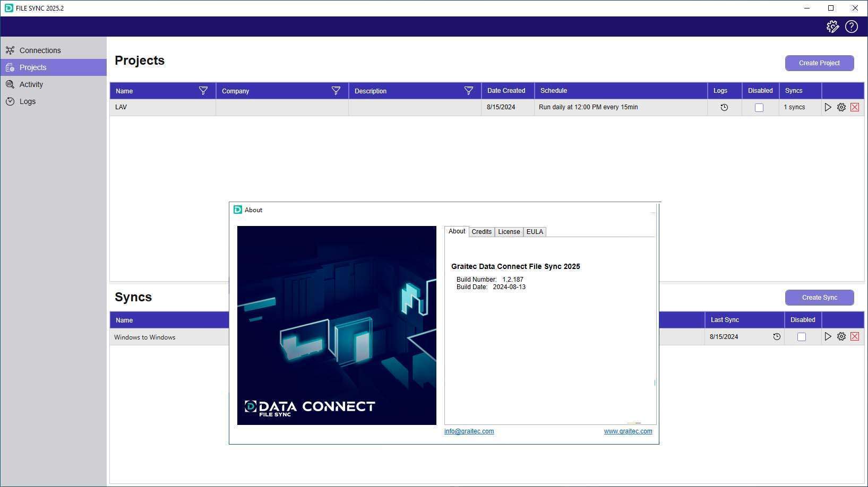The image size is (868, 487).
Task: Open settings gear for LAV project
Action: pyautogui.click(x=841, y=107)
